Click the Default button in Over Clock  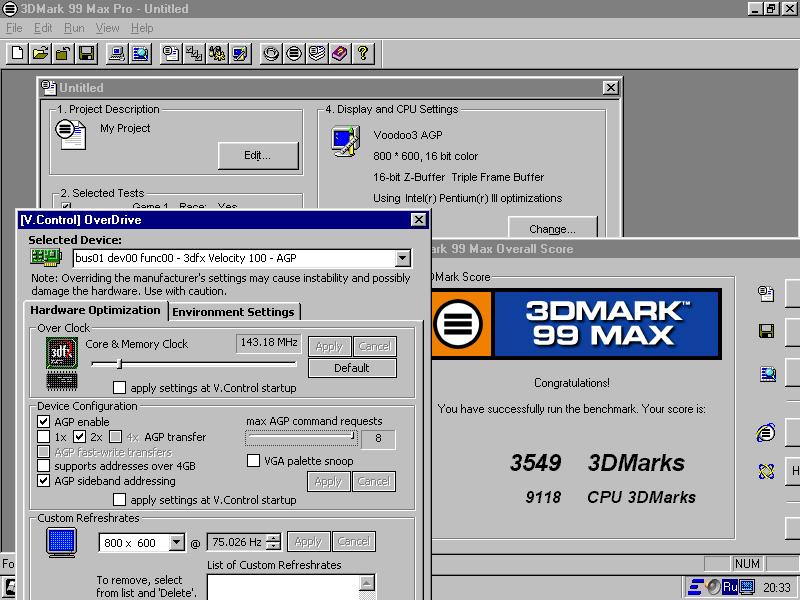pos(352,368)
